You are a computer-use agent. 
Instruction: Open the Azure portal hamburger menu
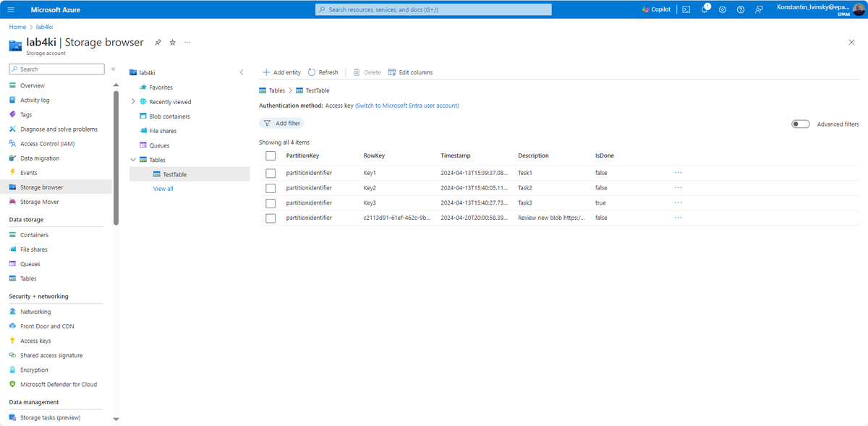10,9
